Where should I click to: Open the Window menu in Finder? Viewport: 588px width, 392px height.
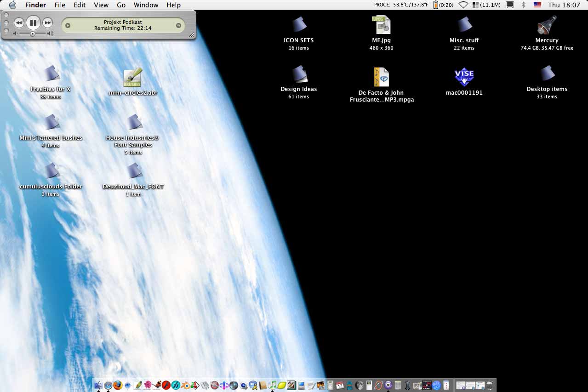tap(146, 5)
